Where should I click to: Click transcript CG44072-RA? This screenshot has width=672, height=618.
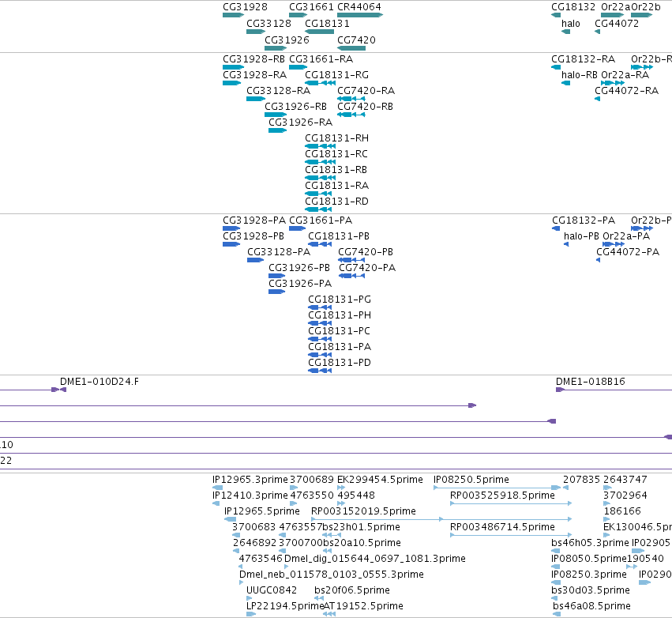[x=598, y=99]
